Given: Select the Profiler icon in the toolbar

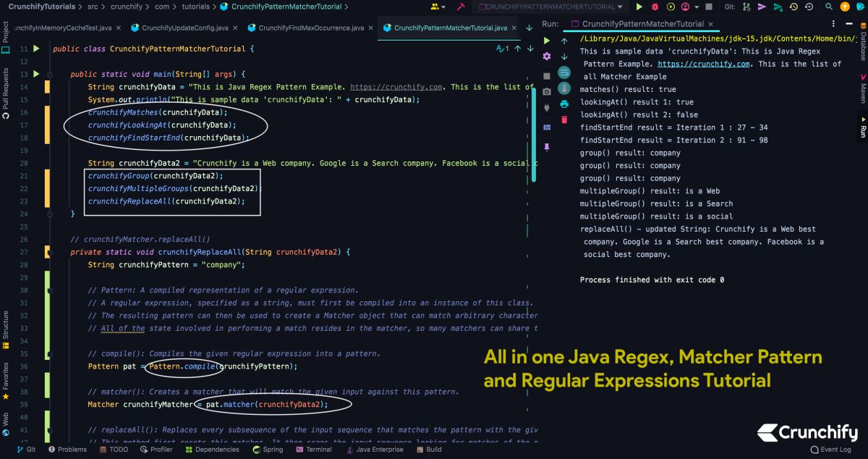Looking at the screenshot, I should coord(684,7).
